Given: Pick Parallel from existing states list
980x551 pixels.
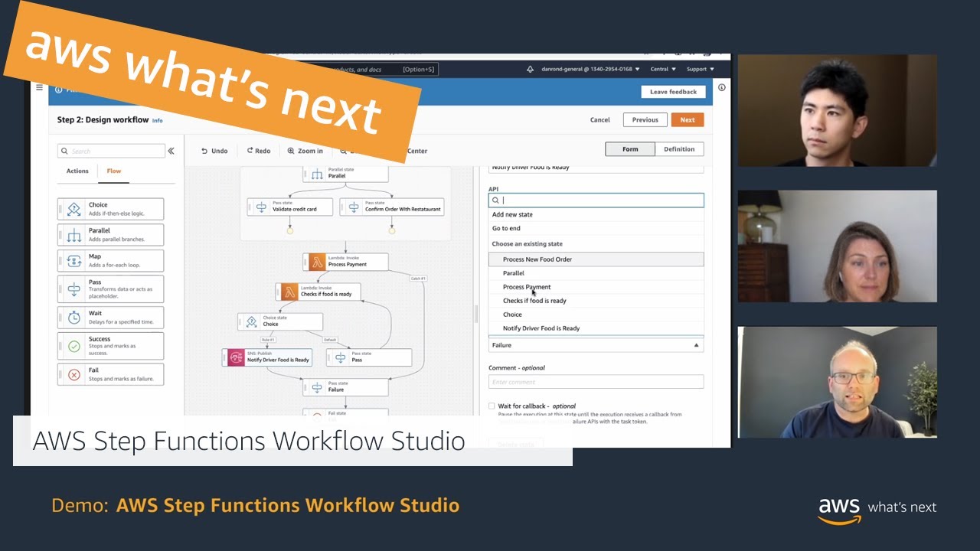Looking at the screenshot, I should [x=596, y=273].
